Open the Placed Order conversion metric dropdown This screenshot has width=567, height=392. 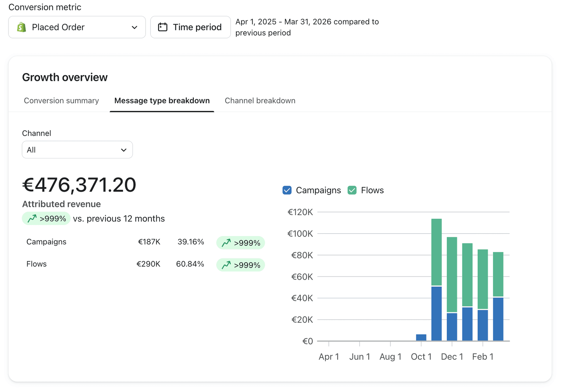pyautogui.click(x=77, y=27)
